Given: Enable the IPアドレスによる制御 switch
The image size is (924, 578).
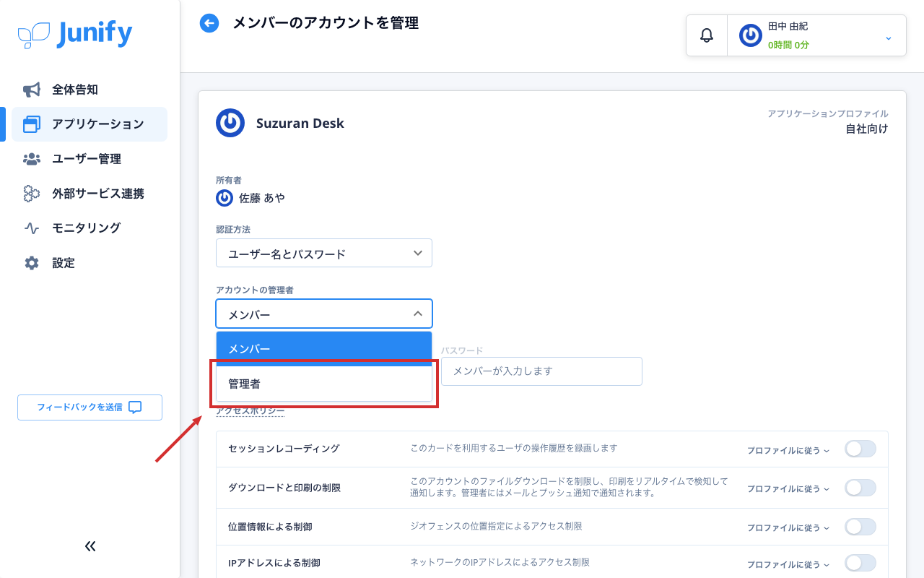Looking at the screenshot, I should 860,564.
